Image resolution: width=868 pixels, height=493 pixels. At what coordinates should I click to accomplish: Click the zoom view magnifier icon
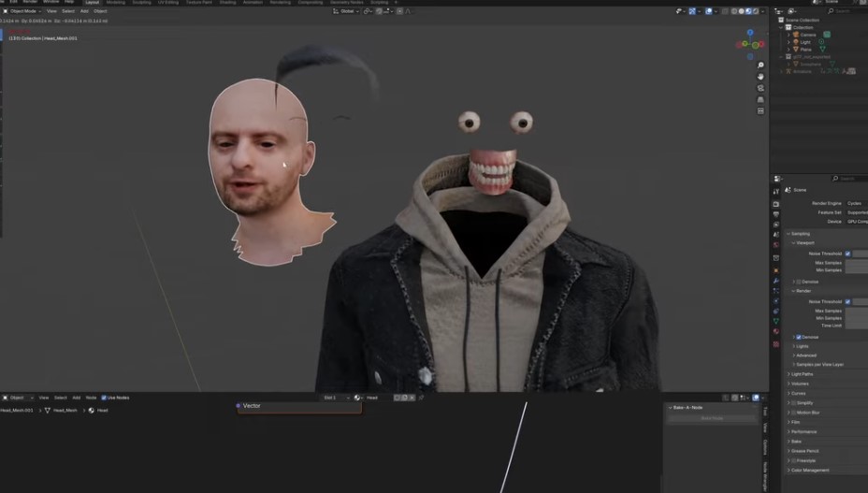tap(760, 65)
